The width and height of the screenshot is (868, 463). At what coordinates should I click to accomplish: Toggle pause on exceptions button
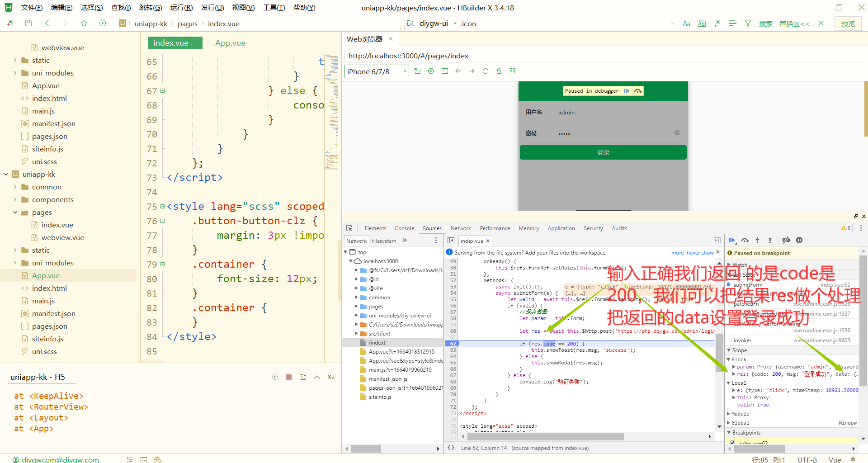[x=799, y=240]
